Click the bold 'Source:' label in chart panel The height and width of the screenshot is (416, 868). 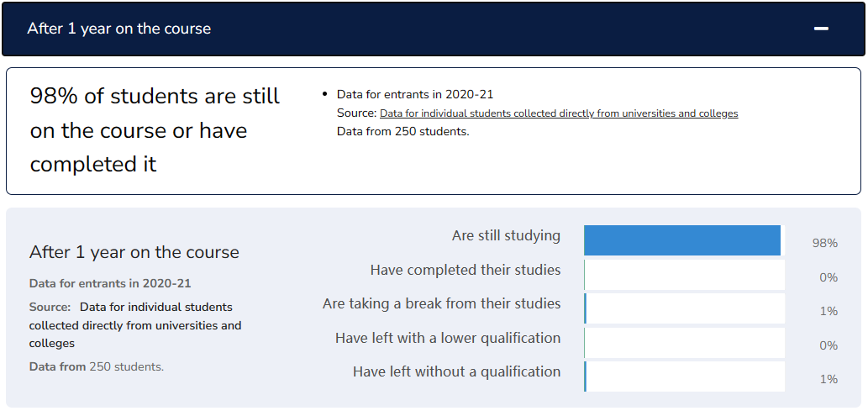tap(50, 307)
